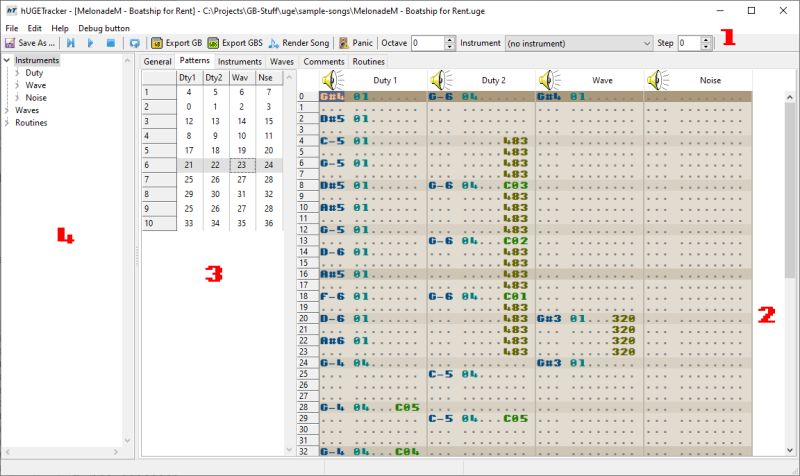This screenshot has width=800, height=476.
Task: Switch to the Waves tab
Action: click(282, 61)
